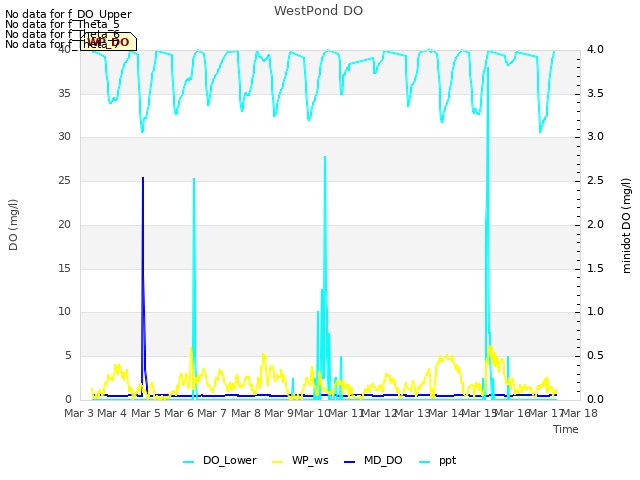Image resolution: width=640 pixels, height=480 pixels.
Task: Click the Mar 5 date tick label
Action: (x=145, y=413)
